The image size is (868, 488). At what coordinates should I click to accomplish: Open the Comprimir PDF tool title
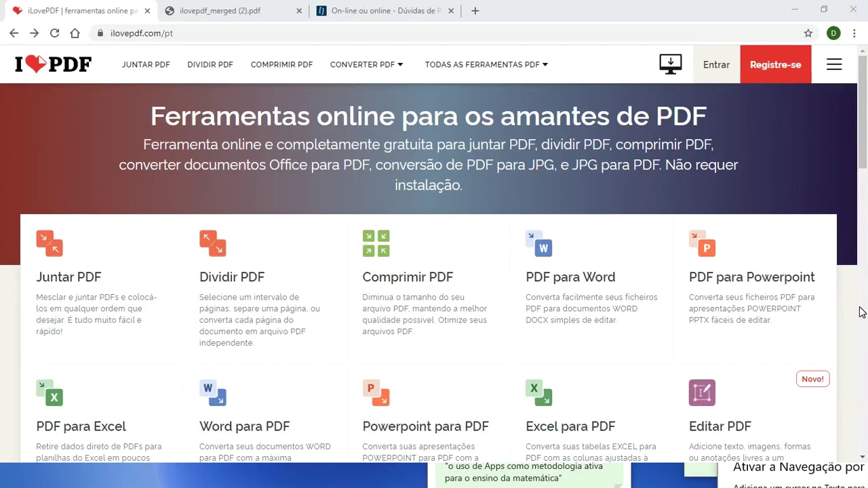tap(408, 277)
